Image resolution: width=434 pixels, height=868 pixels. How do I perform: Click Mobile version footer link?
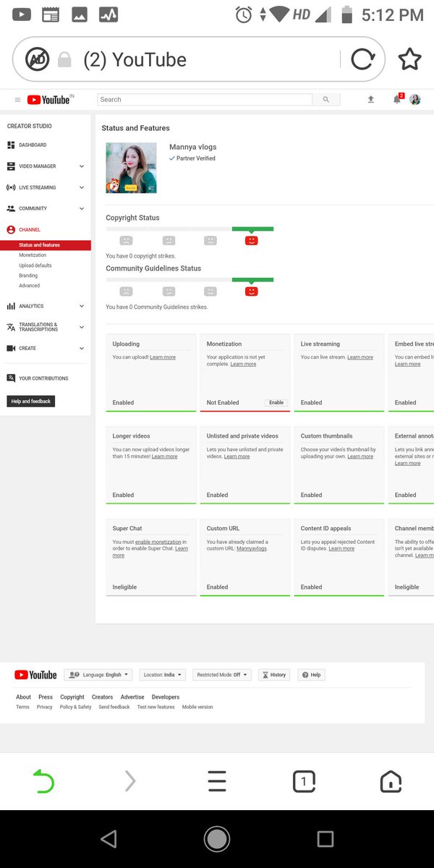coord(197,707)
